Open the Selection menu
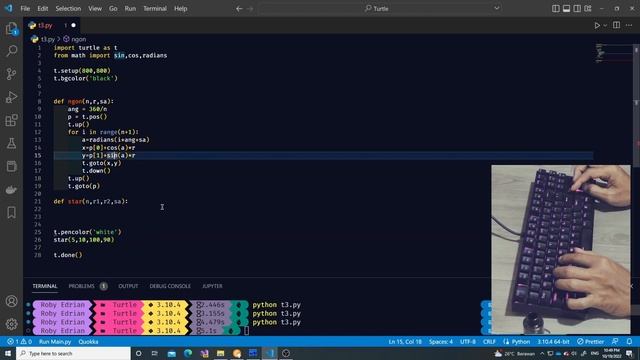Viewport: 640px width, 360px height. tap(68, 9)
